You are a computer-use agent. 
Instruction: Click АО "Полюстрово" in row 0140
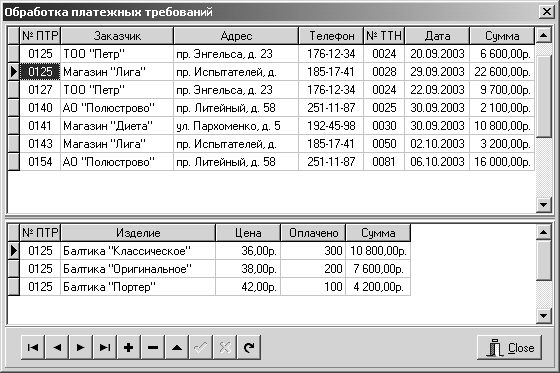pyautogui.click(x=117, y=108)
